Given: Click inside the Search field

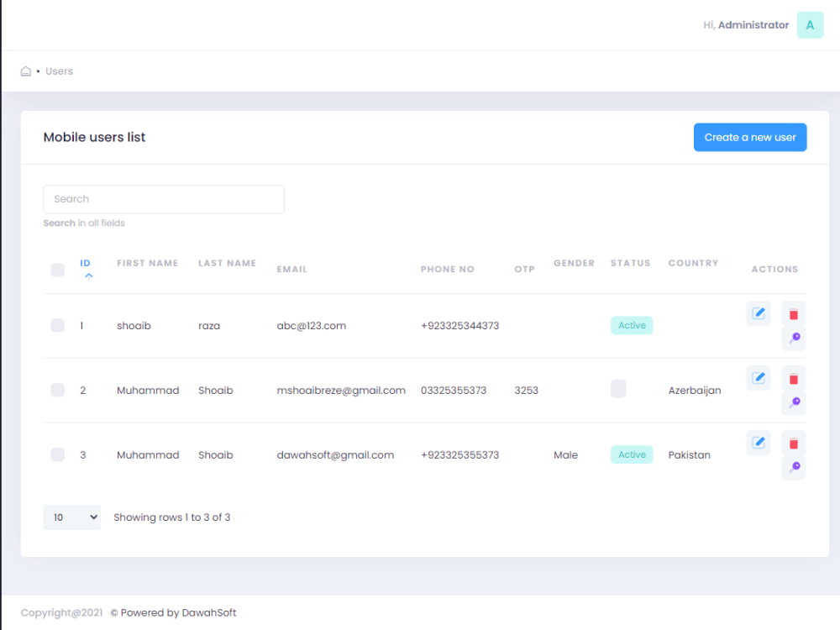Looking at the screenshot, I should pos(163,199).
